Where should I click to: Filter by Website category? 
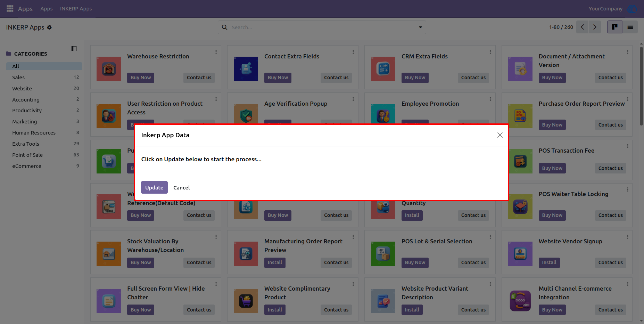(44, 89)
